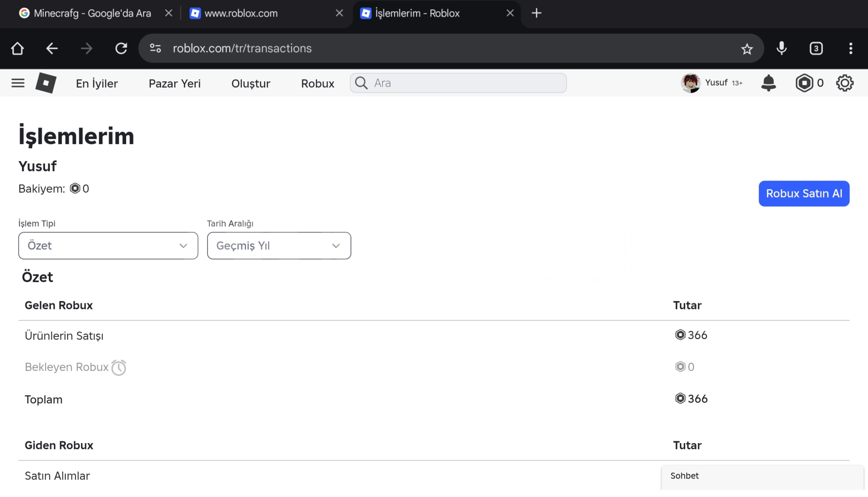Click the search magnifier icon

362,83
